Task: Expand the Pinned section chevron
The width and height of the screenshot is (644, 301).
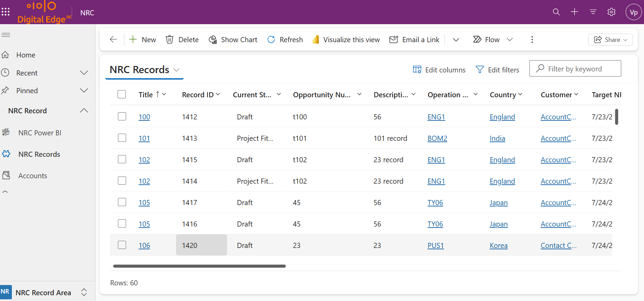Action: [84, 90]
